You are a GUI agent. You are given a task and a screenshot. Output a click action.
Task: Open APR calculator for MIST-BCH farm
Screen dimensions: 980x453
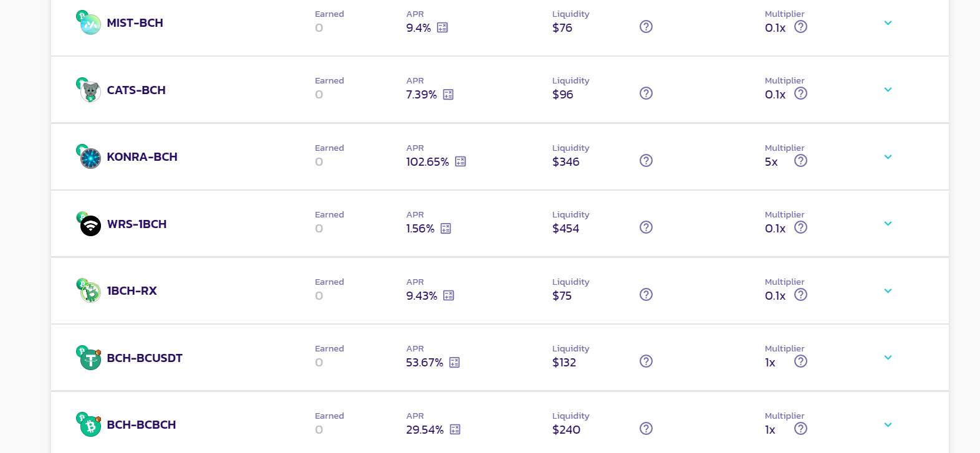[443, 27]
